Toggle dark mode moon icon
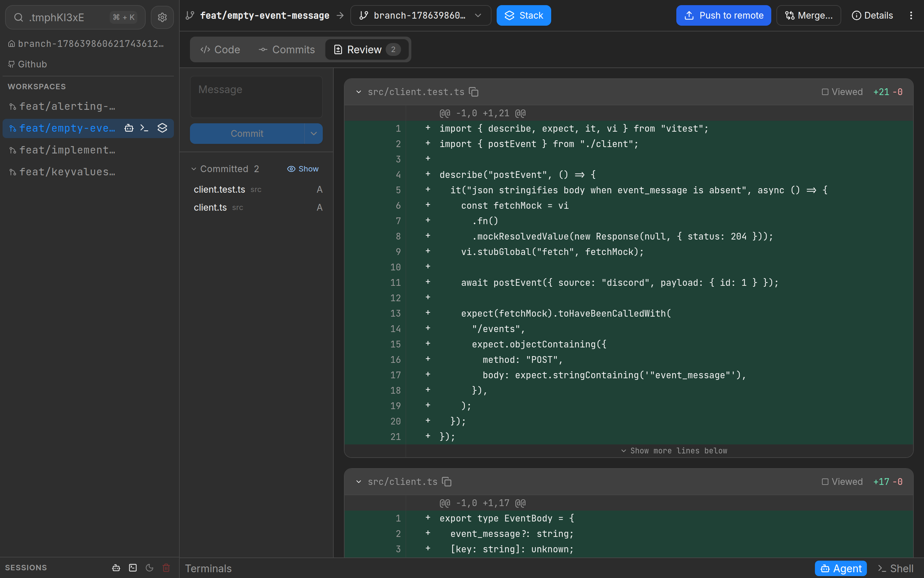The image size is (924, 578). (149, 568)
